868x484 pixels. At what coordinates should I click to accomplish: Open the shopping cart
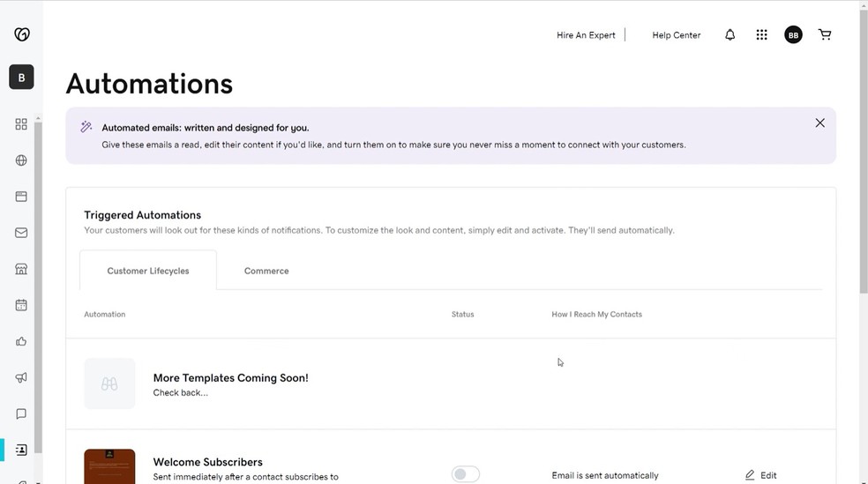[825, 35]
